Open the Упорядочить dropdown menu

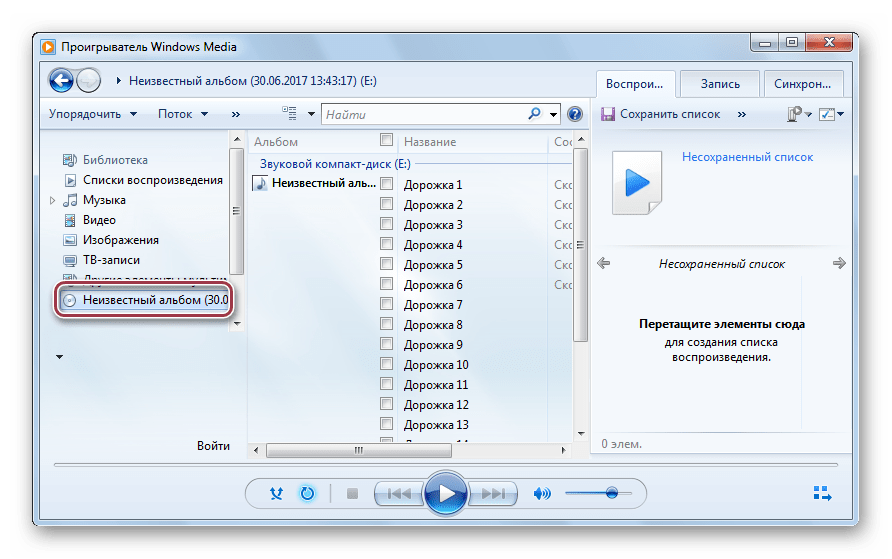click(92, 114)
